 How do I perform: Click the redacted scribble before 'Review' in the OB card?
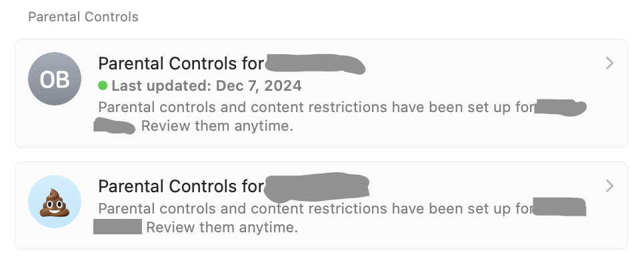point(115,125)
